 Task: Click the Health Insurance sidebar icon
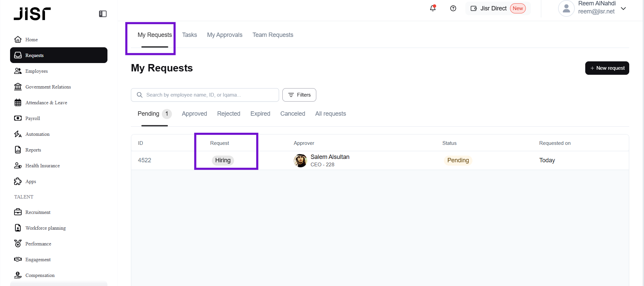18,166
